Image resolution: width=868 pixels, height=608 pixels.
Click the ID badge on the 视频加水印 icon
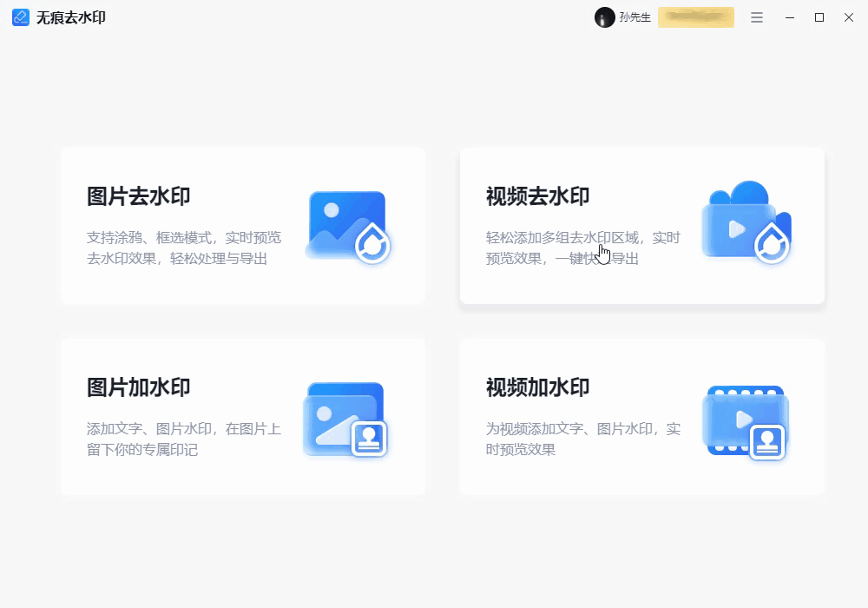[x=767, y=440]
